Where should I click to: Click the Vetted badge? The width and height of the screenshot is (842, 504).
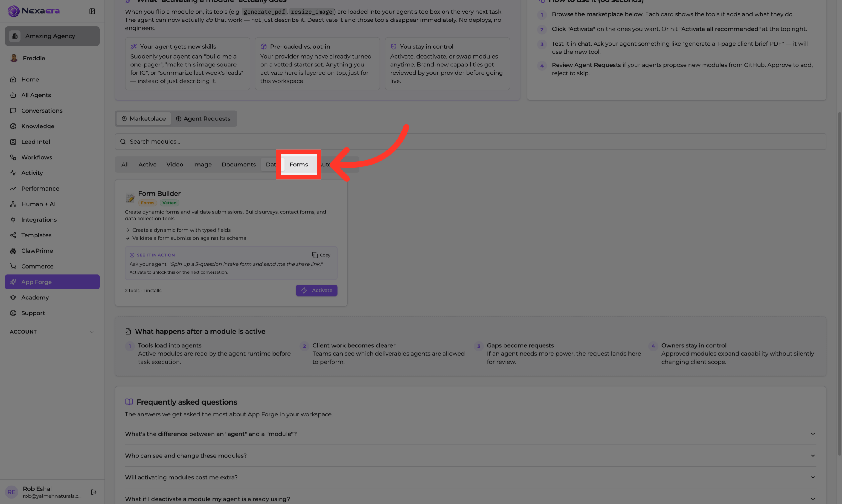click(169, 203)
